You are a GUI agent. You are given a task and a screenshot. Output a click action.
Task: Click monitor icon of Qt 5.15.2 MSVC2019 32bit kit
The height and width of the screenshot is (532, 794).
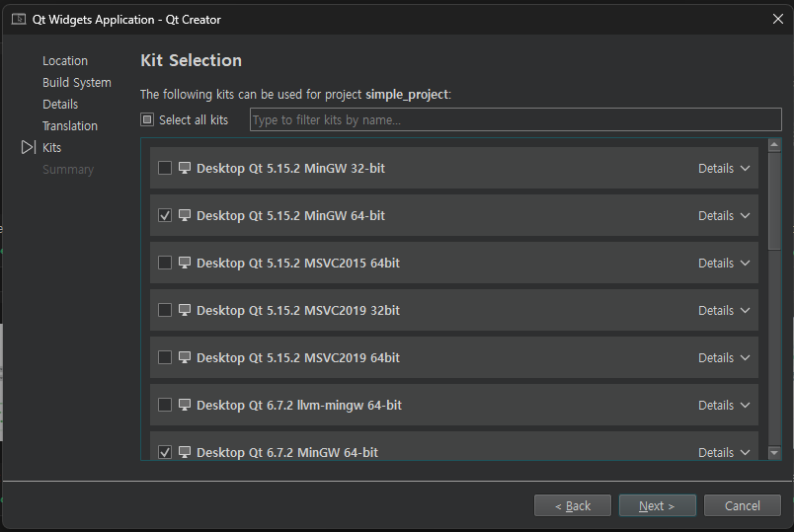tap(184, 310)
